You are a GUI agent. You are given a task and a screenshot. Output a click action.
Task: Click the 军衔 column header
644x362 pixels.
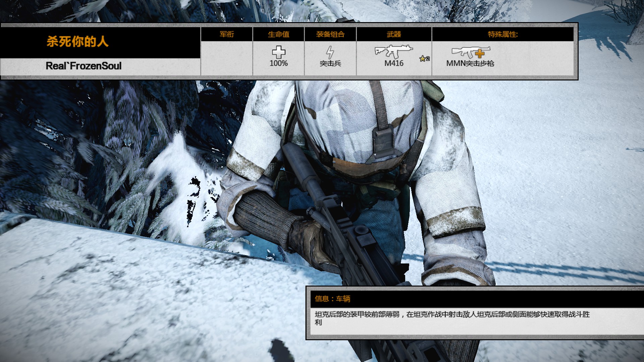pos(227,34)
